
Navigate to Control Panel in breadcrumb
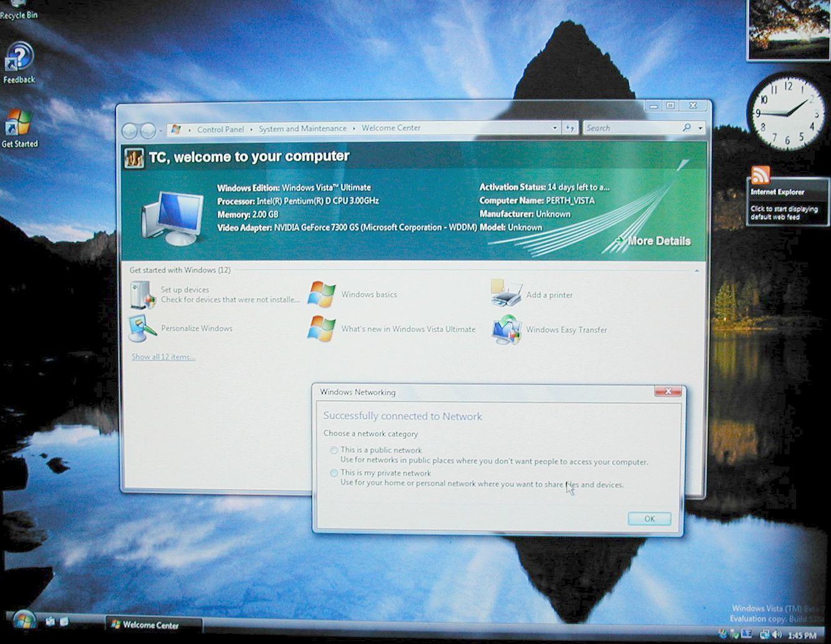tap(220, 129)
